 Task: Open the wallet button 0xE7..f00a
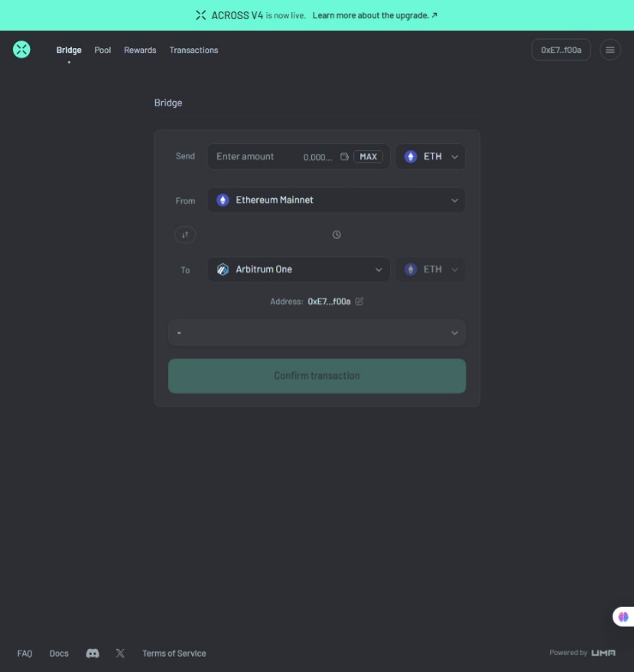pos(561,50)
